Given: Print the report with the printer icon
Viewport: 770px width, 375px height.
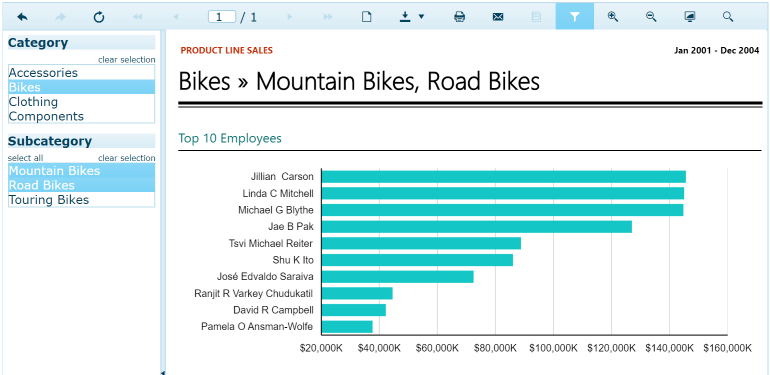Looking at the screenshot, I should tap(460, 17).
